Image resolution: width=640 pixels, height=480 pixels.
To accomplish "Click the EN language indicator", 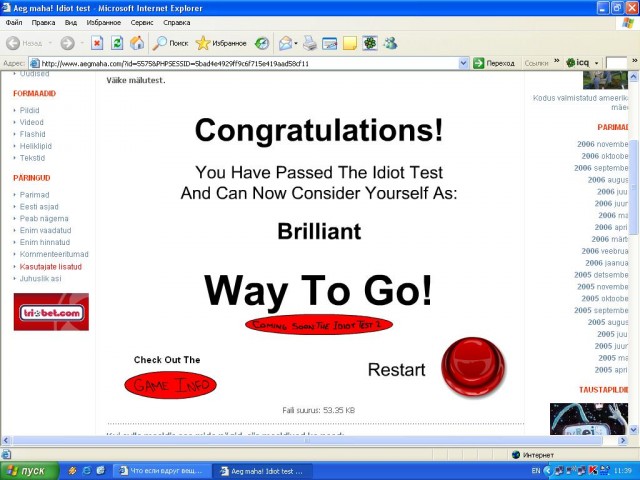I will tap(536, 471).
